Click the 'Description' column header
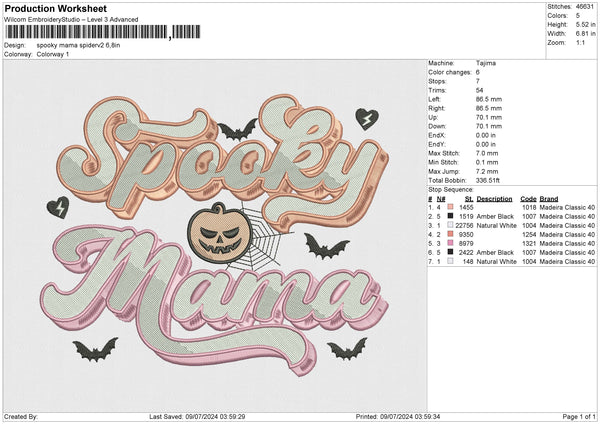Image resolution: width=600 pixels, height=424 pixels. pyautogui.click(x=494, y=199)
